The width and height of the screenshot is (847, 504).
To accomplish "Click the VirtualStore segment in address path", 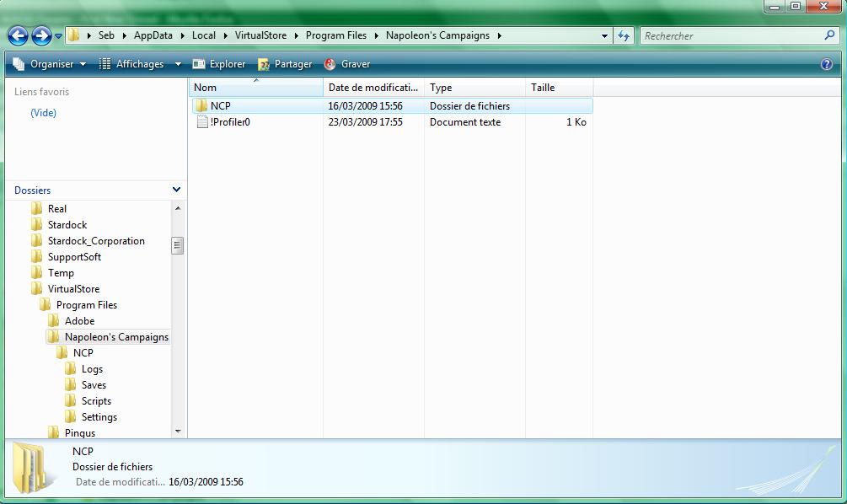I will 260,35.
